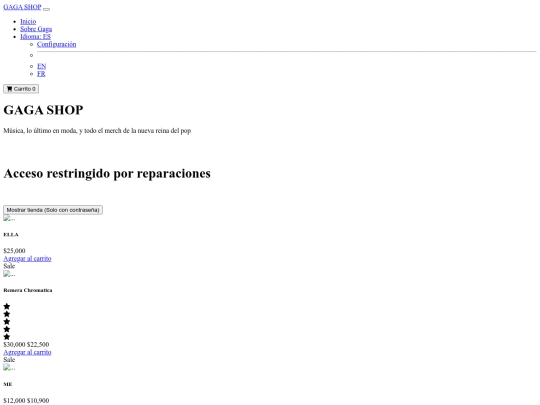This screenshot has height=405, width=540.
Task: Add ELLA to the cart
Action: [27, 258]
